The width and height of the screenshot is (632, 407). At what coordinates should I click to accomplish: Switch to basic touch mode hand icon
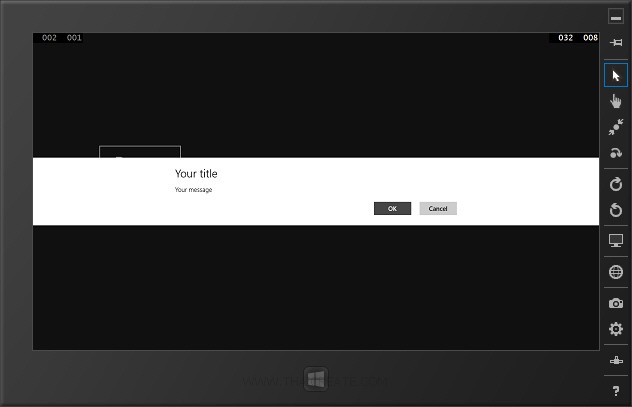615,101
